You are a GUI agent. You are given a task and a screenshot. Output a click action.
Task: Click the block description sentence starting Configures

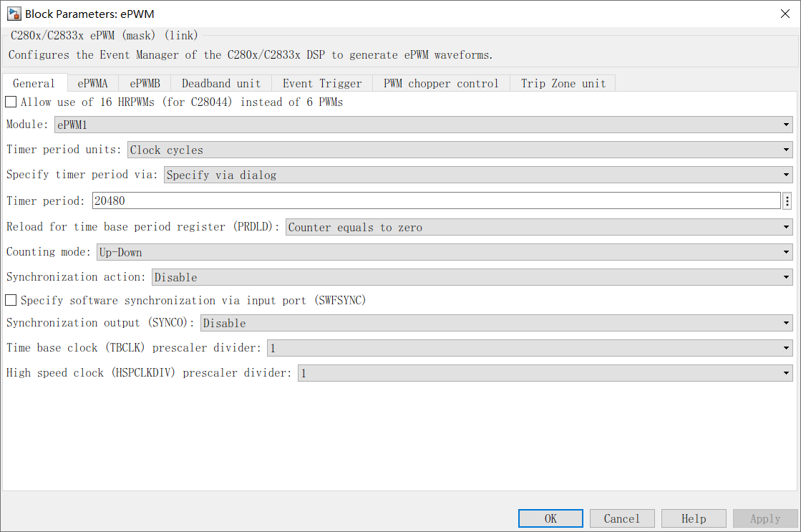251,54
